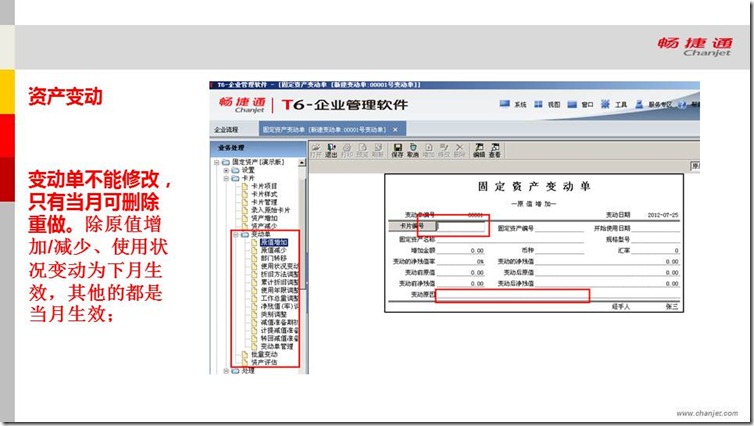Click the 汇率 value field
The height and width of the screenshot is (426, 754).
(x=655, y=251)
